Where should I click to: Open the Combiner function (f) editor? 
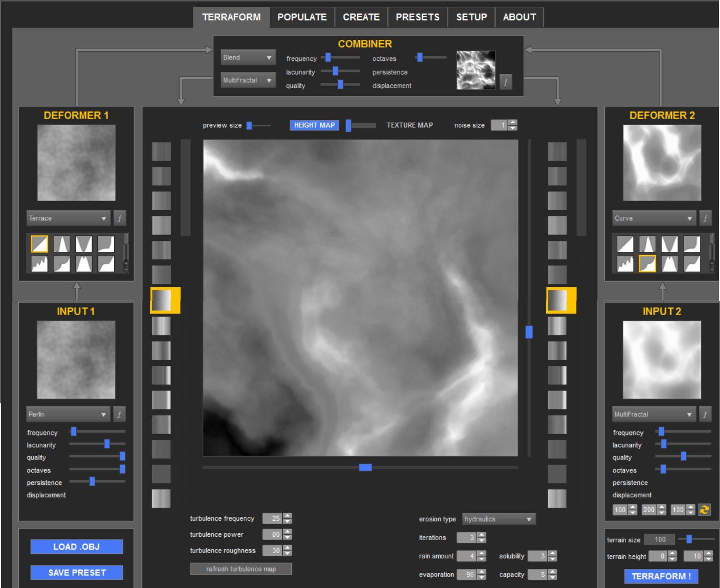pos(505,82)
